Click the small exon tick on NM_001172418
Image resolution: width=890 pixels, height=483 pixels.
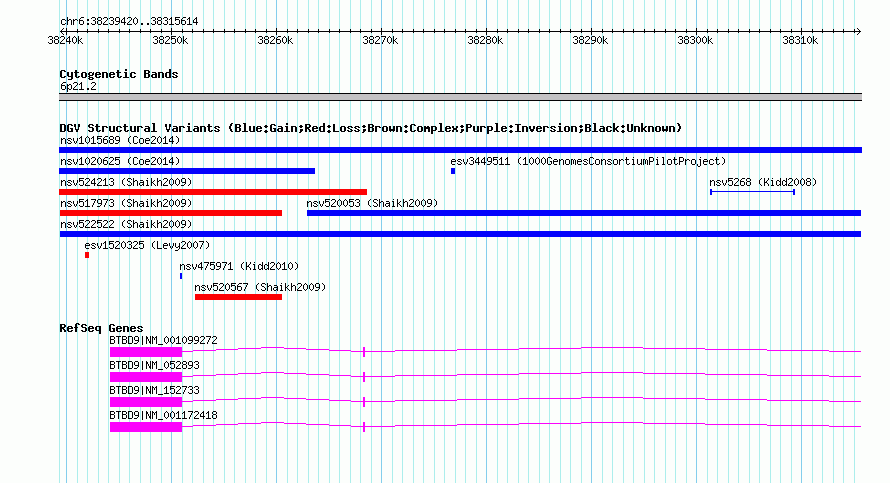(364, 427)
